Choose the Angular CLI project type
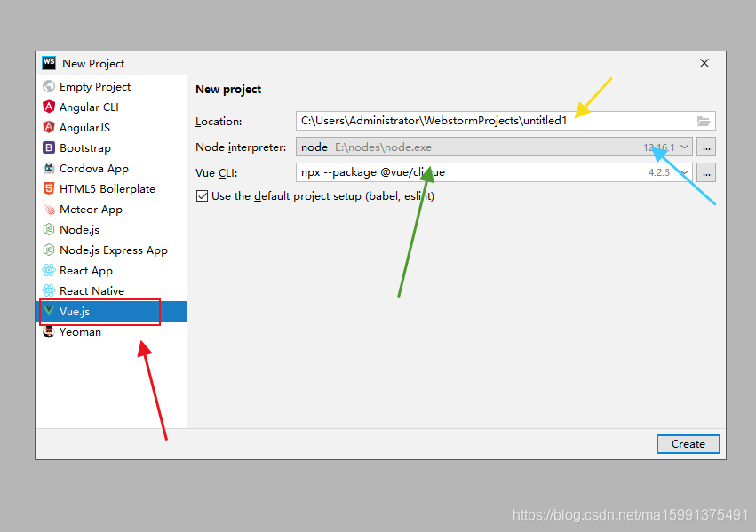This screenshot has height=532, width=756. click(x=89, y=107)
